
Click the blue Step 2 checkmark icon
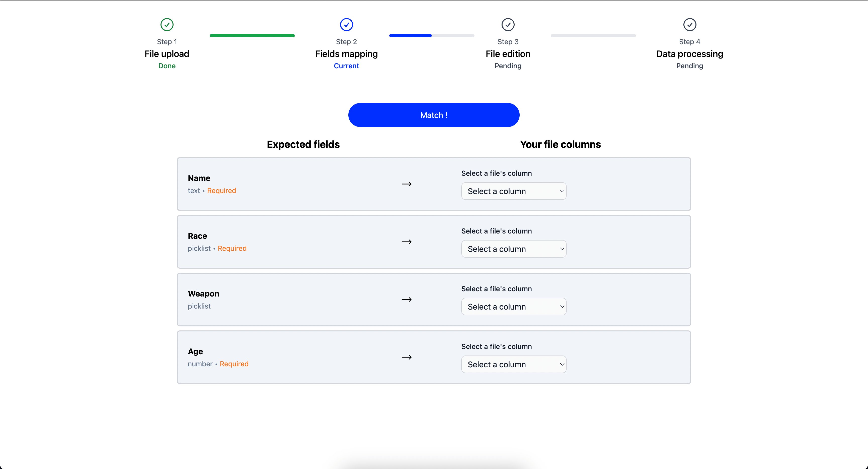tap(346, 24)
